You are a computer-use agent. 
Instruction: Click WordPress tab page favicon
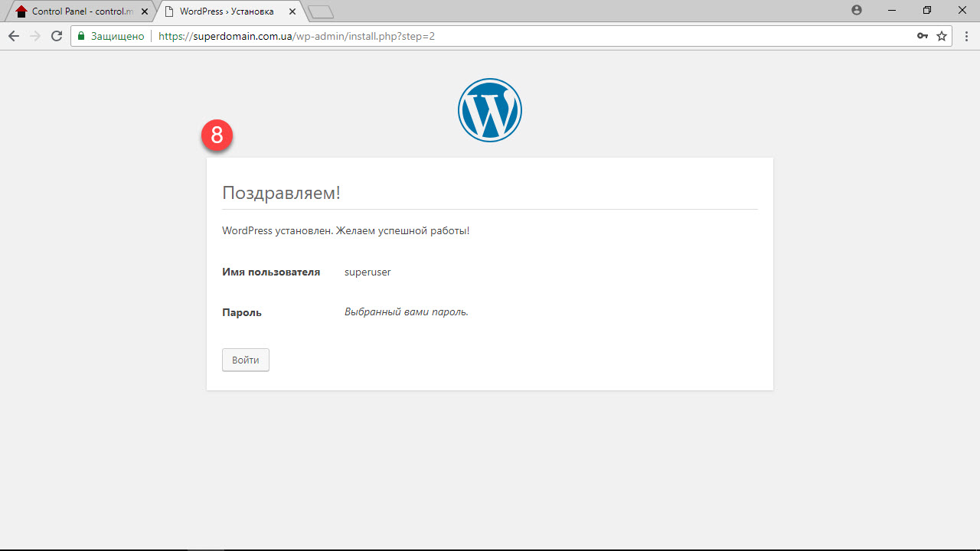tap(169, 11)
